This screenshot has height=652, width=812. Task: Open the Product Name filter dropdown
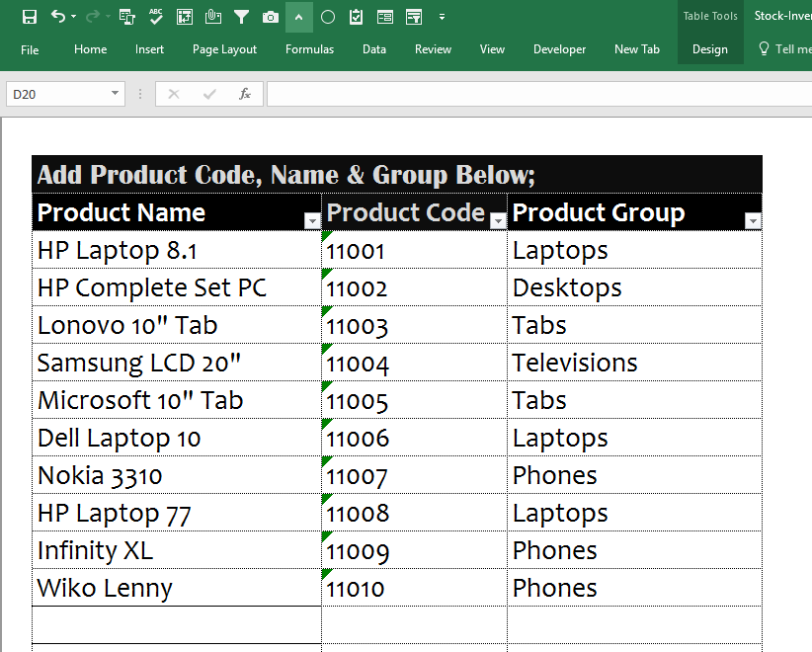coord(312,221)
